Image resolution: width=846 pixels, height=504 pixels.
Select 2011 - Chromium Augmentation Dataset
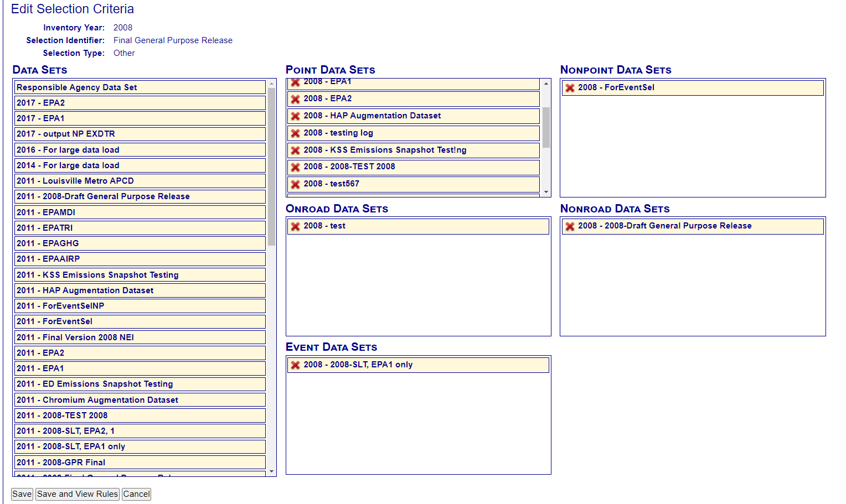tap(141, 400)
